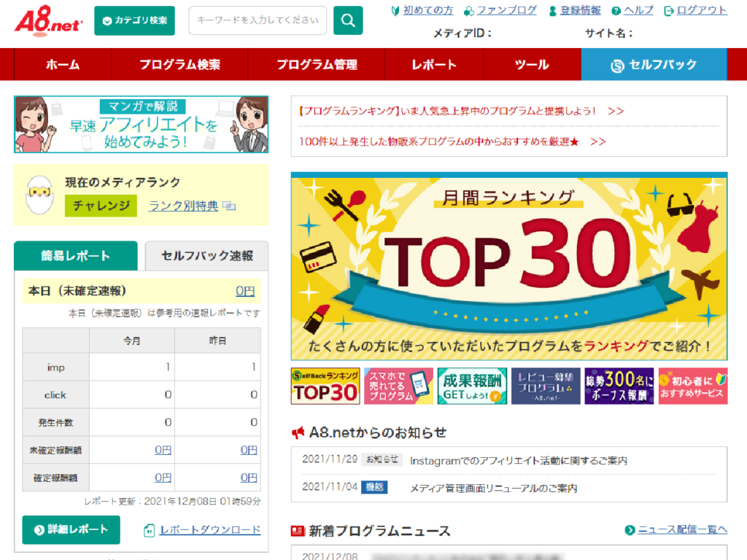Open the スマホで売れるプログラム thumbnail
The width and height of the screenshot is (747, 560).
tap(399, 386)
